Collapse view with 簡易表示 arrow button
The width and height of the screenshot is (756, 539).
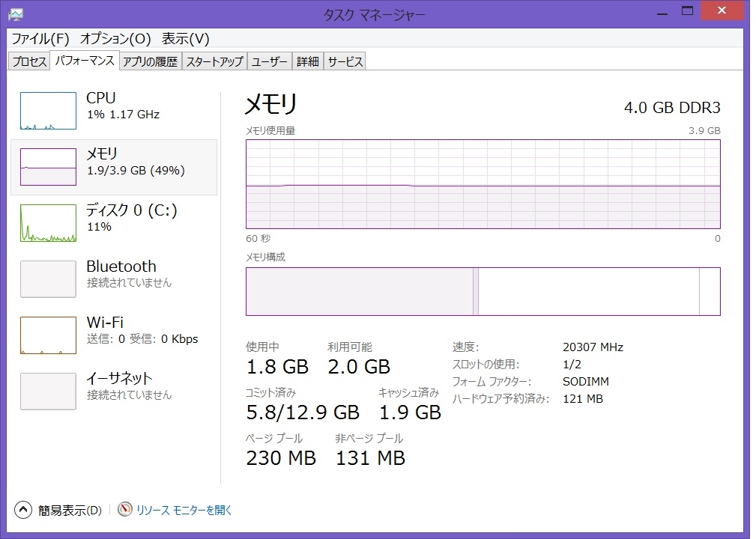point(23,510)
